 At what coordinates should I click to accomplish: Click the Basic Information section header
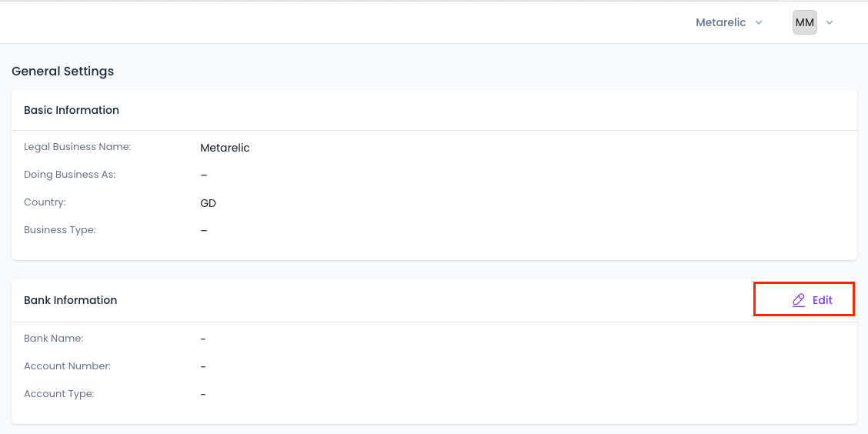(72, 110)
